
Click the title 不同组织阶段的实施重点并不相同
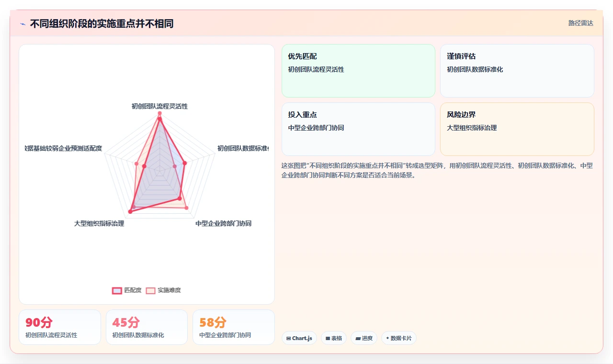(102, 23)
